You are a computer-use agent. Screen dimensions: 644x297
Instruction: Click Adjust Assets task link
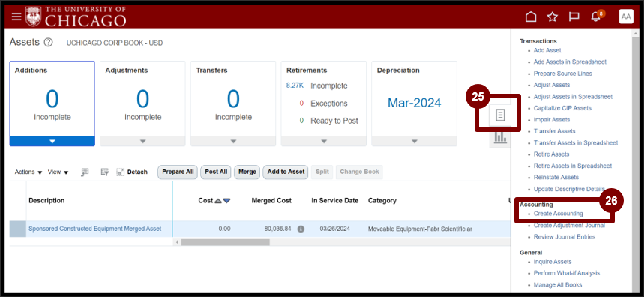pos(552,85)
